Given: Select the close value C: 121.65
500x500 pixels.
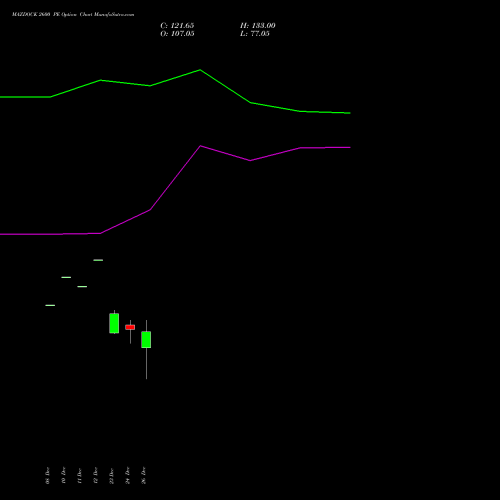Looking at the screenshot, I should pos(177,26).
